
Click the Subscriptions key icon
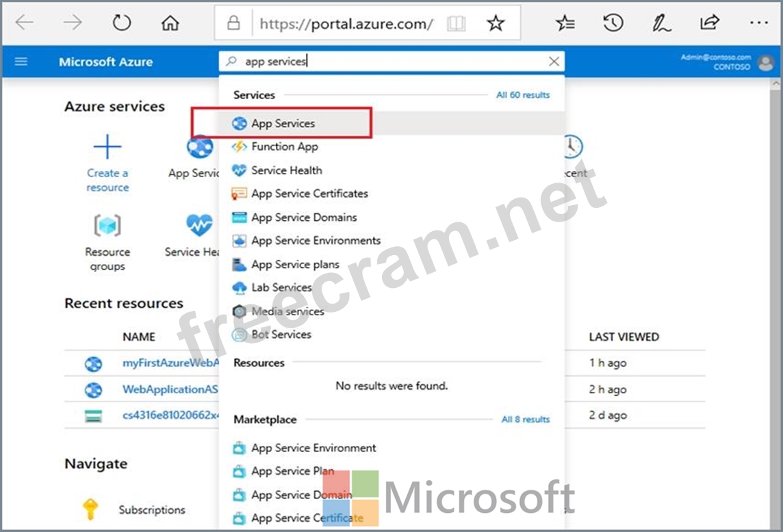point(90,509)
